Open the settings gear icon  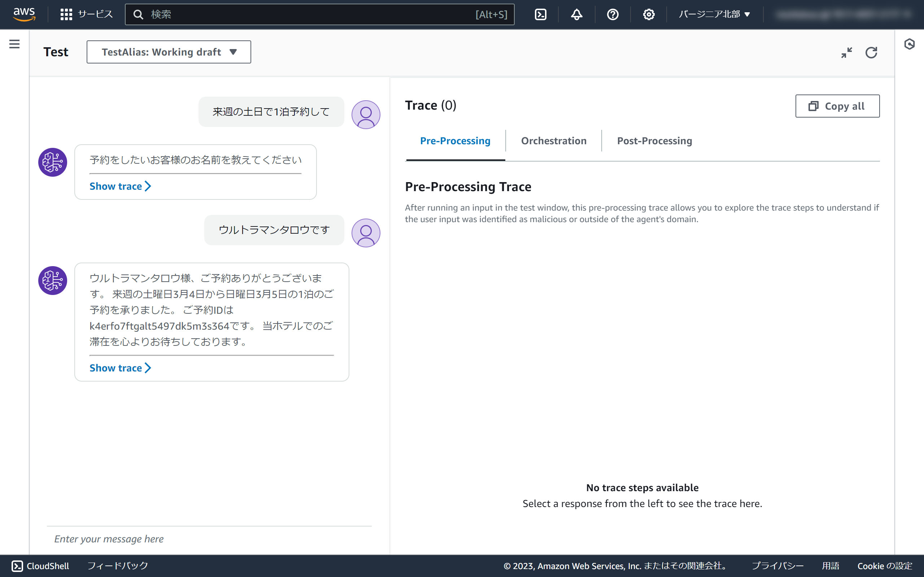[x=648, y=14]
